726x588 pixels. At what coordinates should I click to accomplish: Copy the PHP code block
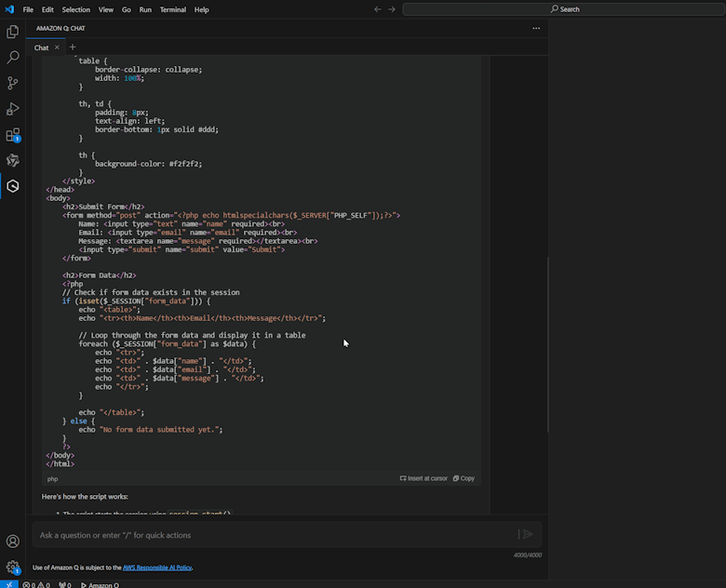[464, 478]
